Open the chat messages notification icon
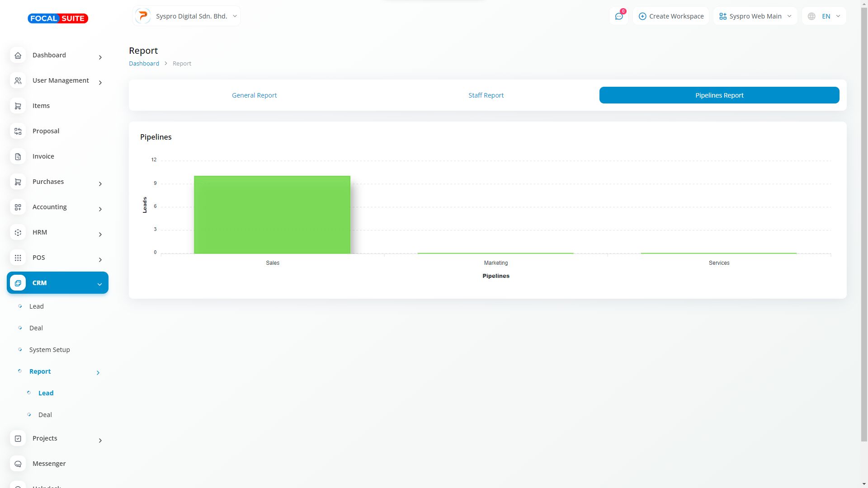This screenshot has width=868, height=488. click(619, 16)
